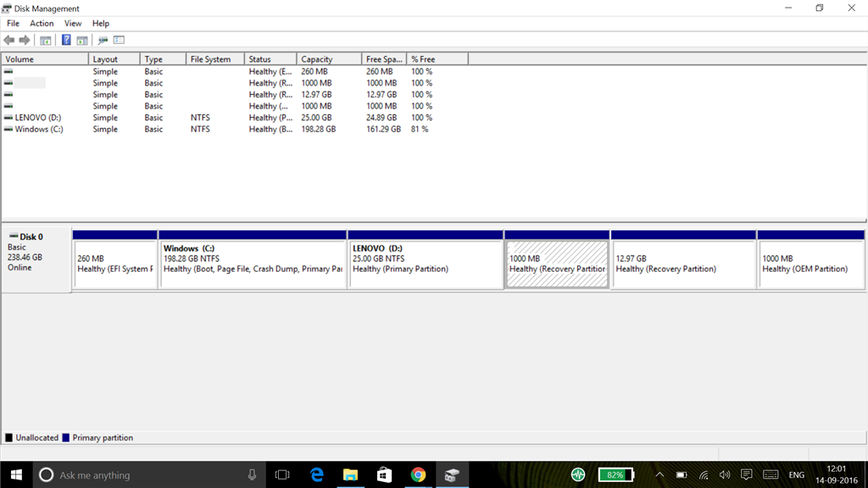The image size is (868, 488).
Task: Sort by the Status column header
Action: tap(270, 59)
